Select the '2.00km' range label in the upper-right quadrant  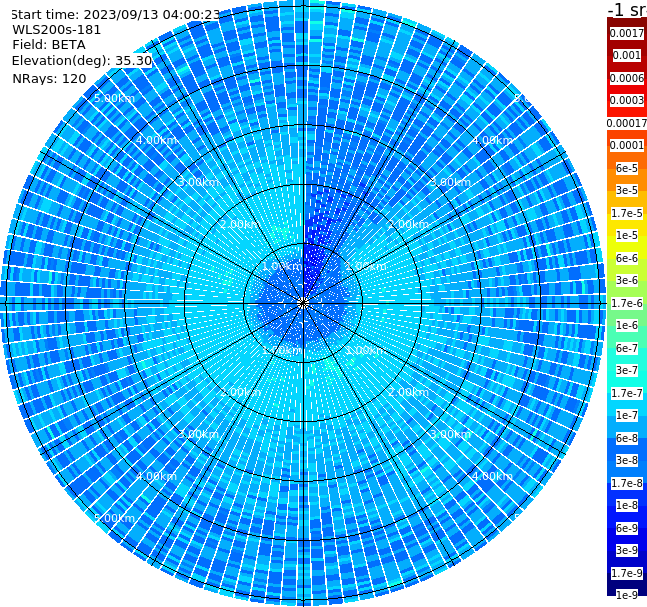(408, 224)
